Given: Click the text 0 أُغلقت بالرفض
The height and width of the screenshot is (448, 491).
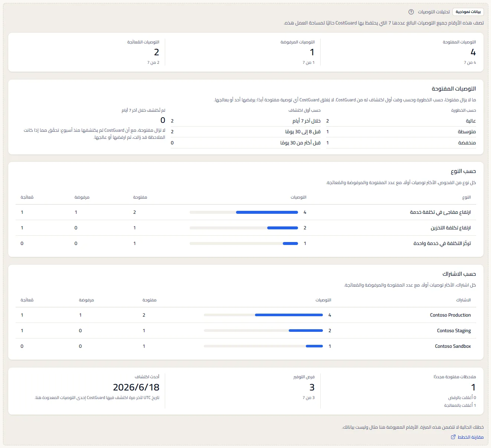Looking at the screenshot, I should click(x=462, y=398).
